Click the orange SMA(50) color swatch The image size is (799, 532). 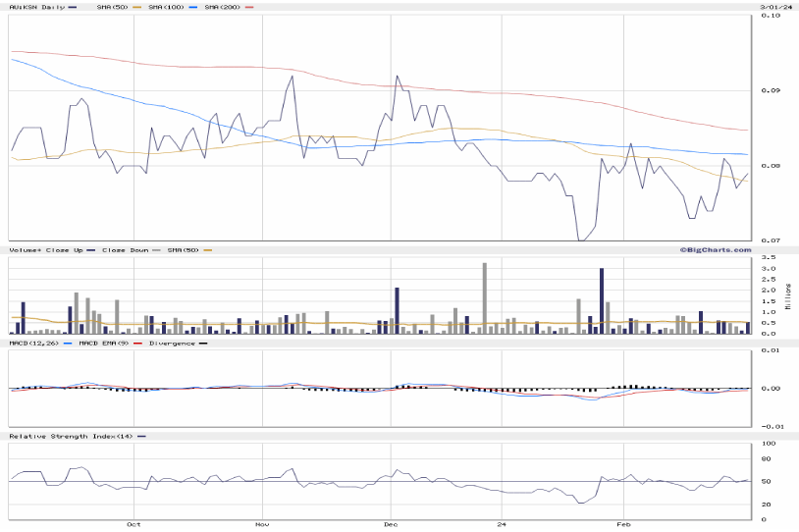pyautogui.click(x=134, y=7)
